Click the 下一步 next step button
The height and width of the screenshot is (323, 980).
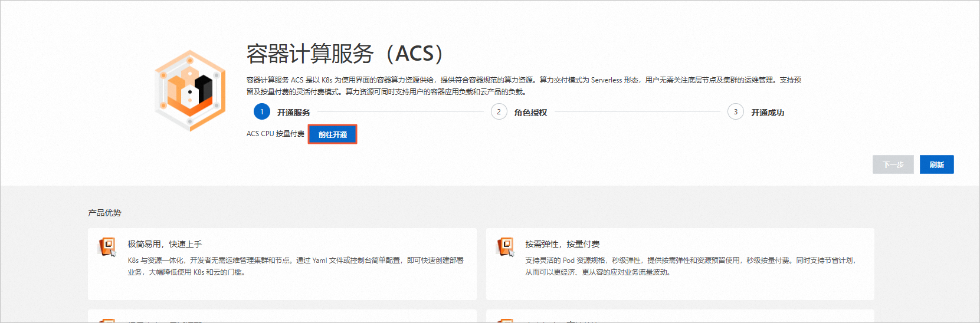pos(893,164)
